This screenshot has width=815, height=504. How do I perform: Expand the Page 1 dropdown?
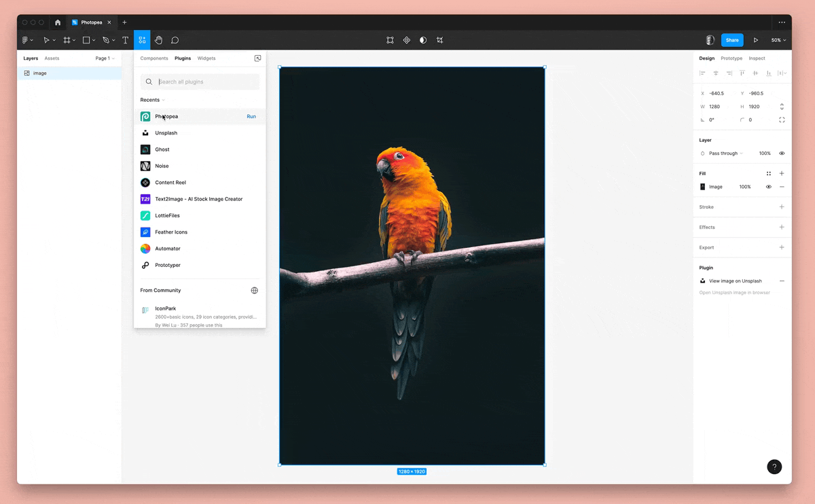pyautogui.click(x=105, y=58)
